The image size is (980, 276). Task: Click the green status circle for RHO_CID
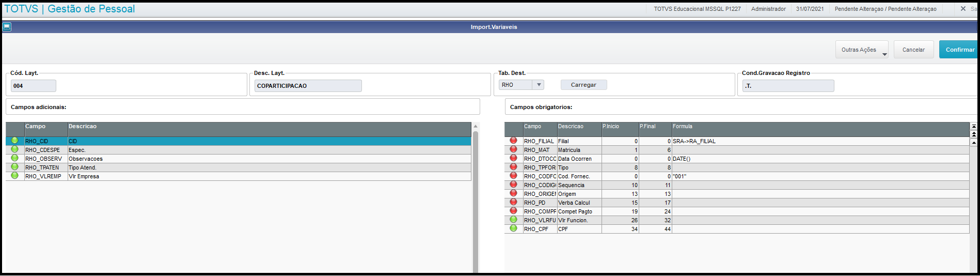[14, 141]
